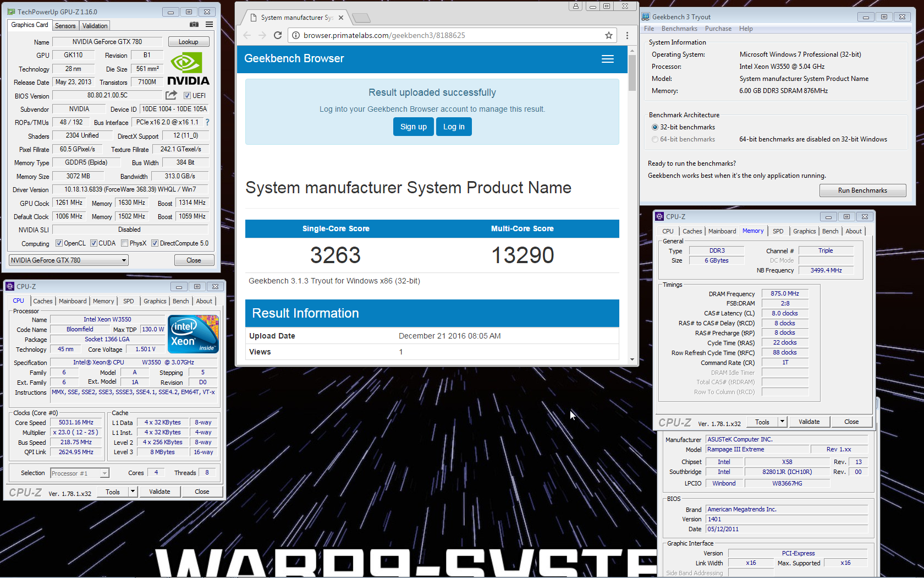Click the browser vertical scrollbar thumb
The height and width of the screenshot is (578, 924).
[x=632, y=72]
